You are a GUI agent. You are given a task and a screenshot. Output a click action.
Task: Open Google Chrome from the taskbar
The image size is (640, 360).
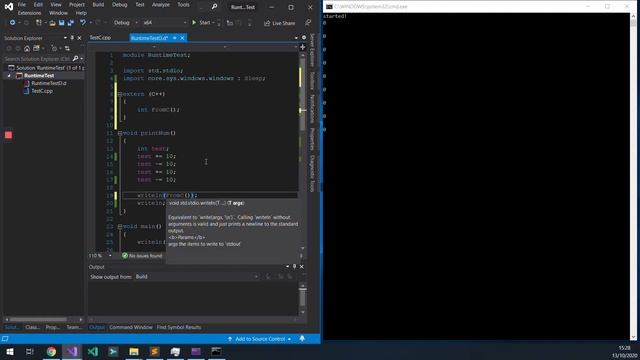(x=51, y=351)
